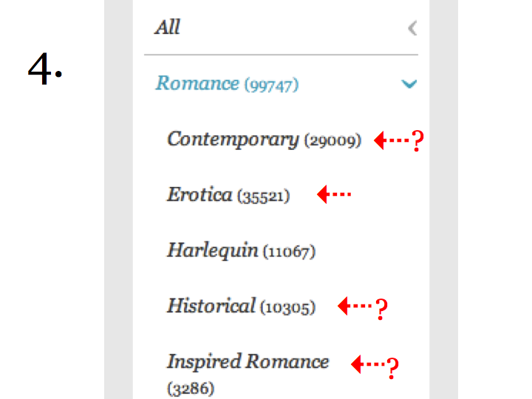Image resolution: width=532 pixels, height=399 pixels.
Task: Click the red question mark near Inspired Romance
Action: pos(392,368)
